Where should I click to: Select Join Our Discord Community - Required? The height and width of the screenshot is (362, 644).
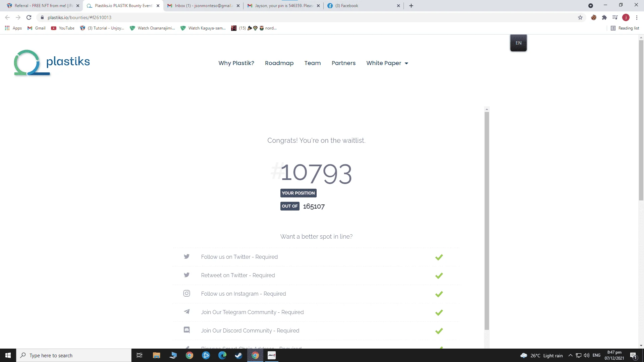(316, 331)
